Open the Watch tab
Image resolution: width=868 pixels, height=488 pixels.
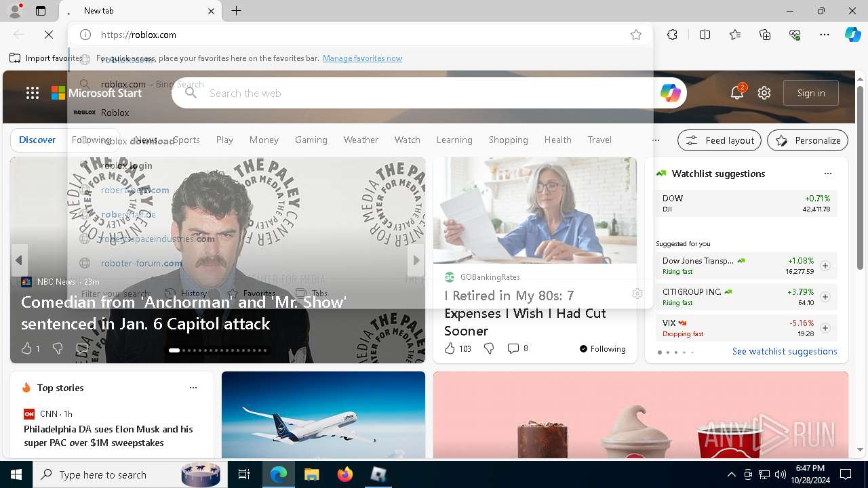408,140
